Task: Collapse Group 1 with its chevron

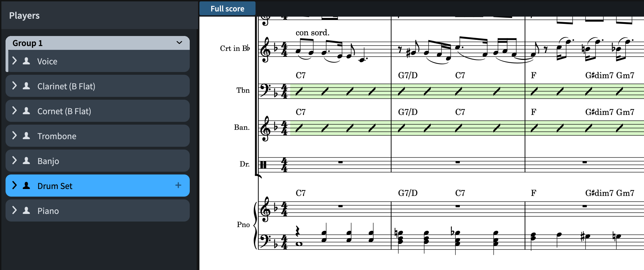Action: point(179,43)
